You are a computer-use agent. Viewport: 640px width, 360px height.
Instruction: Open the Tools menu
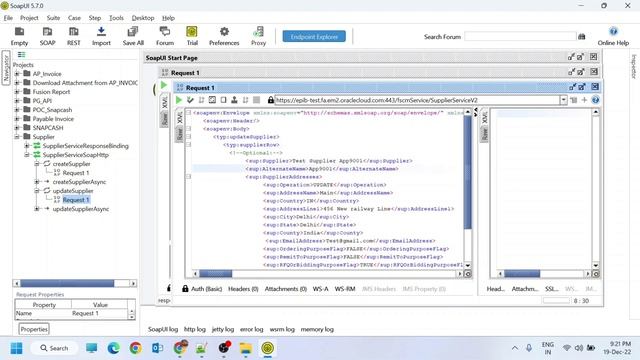tap(116, 18)
